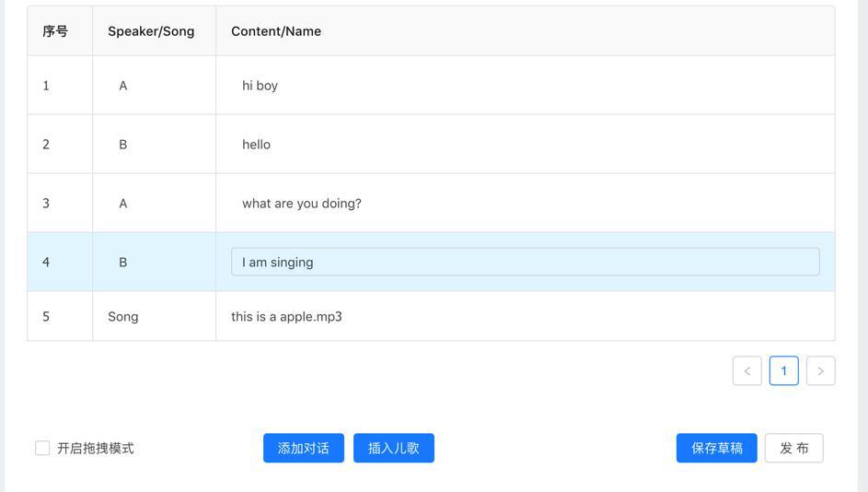
Task: Select page 1 in pagination
Action: tap(784, 370)
